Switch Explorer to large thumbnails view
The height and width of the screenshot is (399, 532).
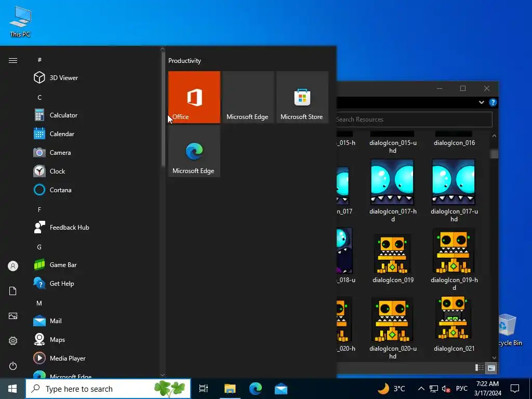pyautogui.click(x=491, y=368)
